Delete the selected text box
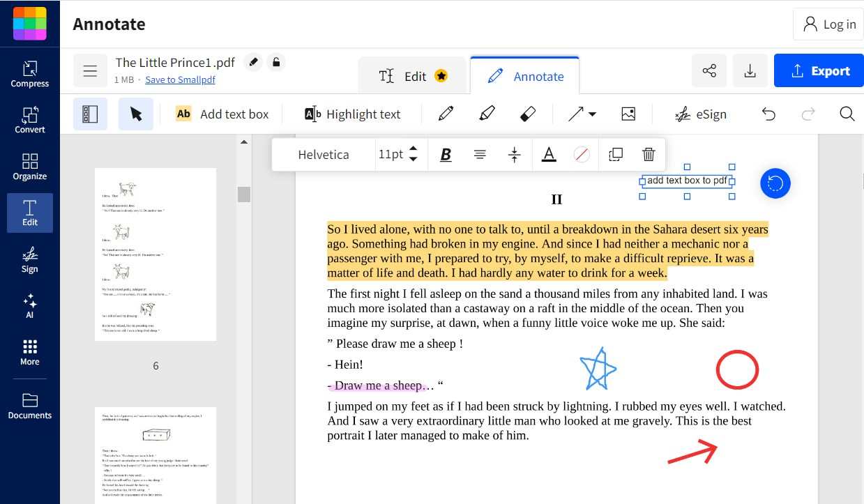Image resolution: width=864 pixels, height=504 pixels. point(649,155)
